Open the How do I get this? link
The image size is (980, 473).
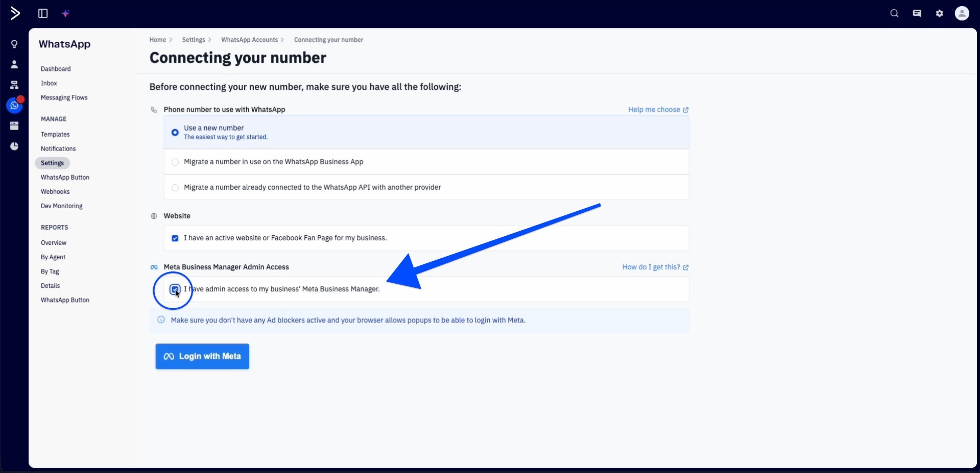[x=655, y=267]
